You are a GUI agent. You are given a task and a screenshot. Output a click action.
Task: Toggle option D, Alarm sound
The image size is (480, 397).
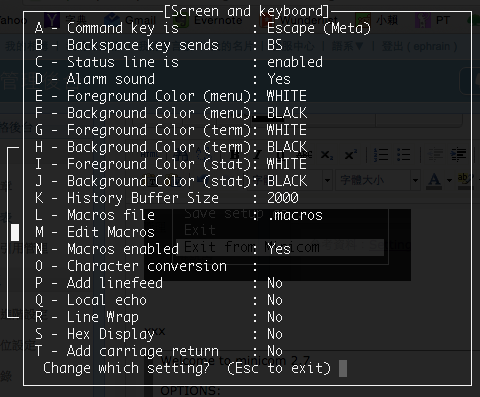pos(163,79)
